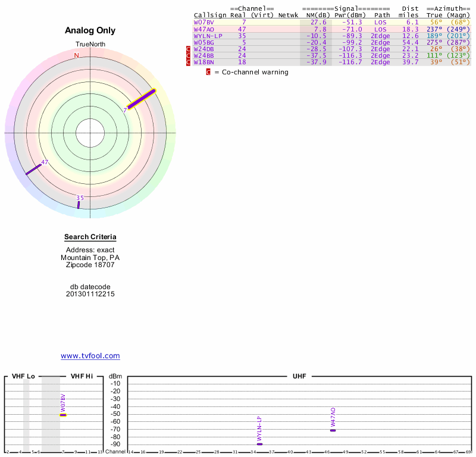Click the red N north marker on radar

pyautogui.click(x=76, y=55)
